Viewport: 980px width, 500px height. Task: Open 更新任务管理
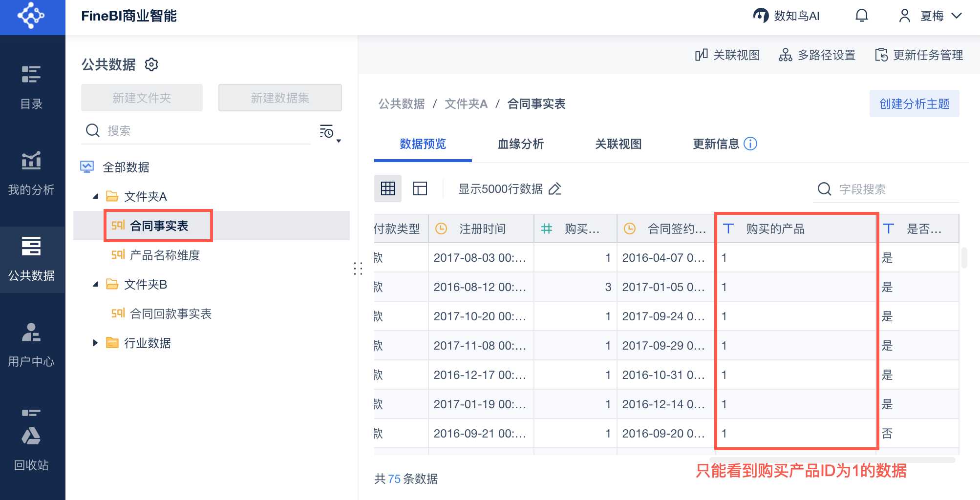click(x=919, y=55)
